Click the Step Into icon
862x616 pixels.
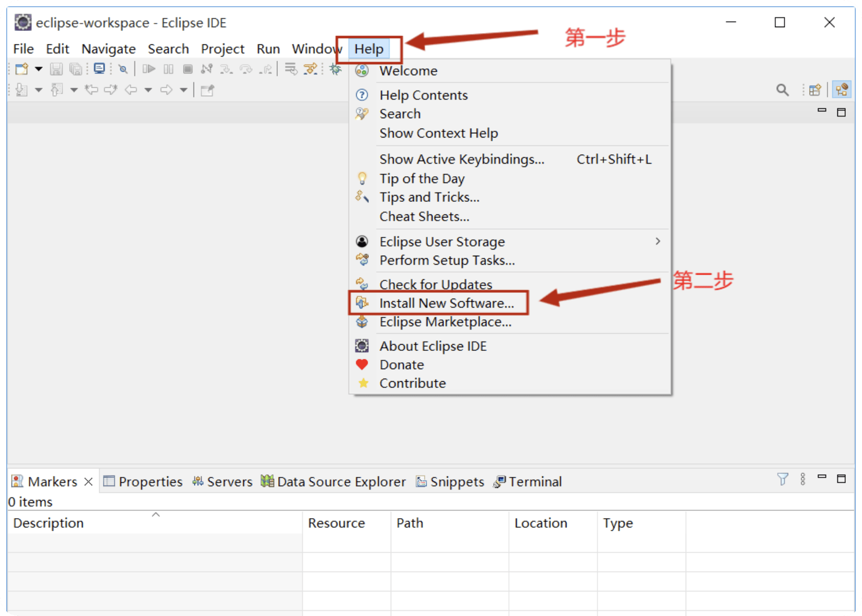click(x=226, y=69)
